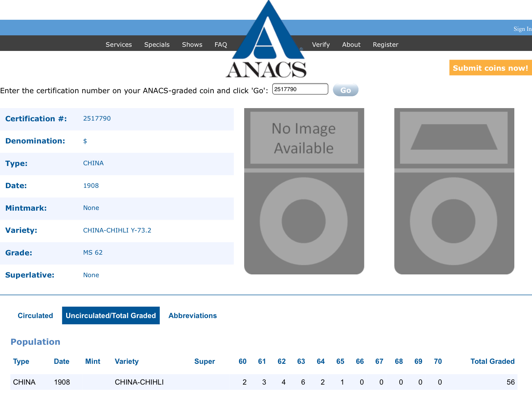Viewport: 532px width, 404px height.
Task: Click population count 6 under grade 63
Action: point(303,382)
